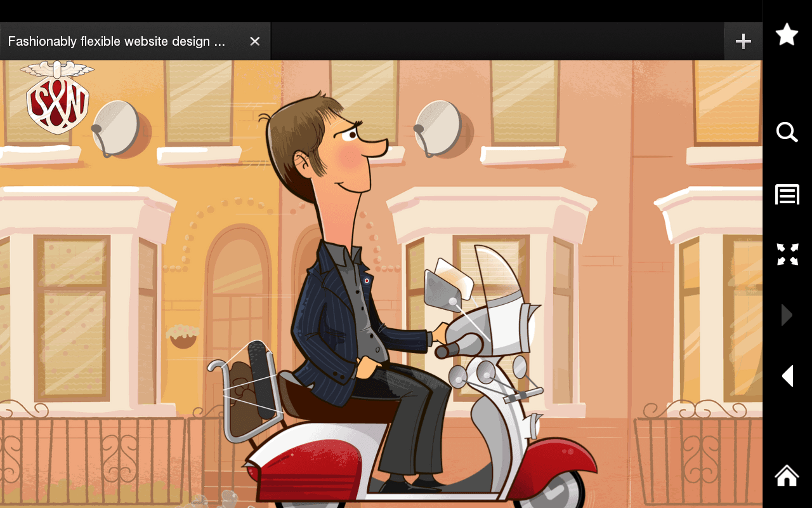
Task: Go to the home page icon
Action: point(787,474)
